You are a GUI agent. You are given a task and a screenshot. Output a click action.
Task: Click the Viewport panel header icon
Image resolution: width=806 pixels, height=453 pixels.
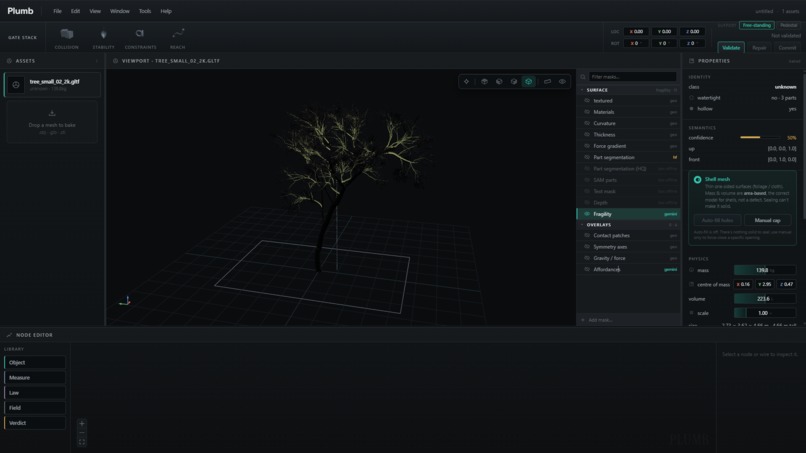115,61
